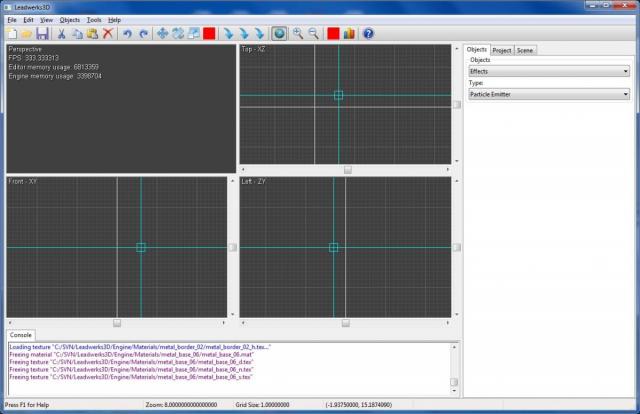Expand the Effects objects dropdown
The image size is (640, 414).
pos(548,71)
